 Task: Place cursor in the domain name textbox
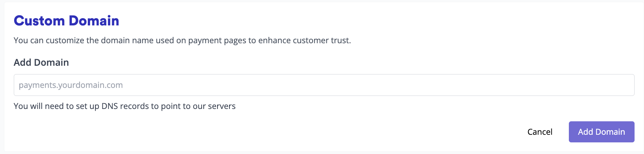click(324, 85)
